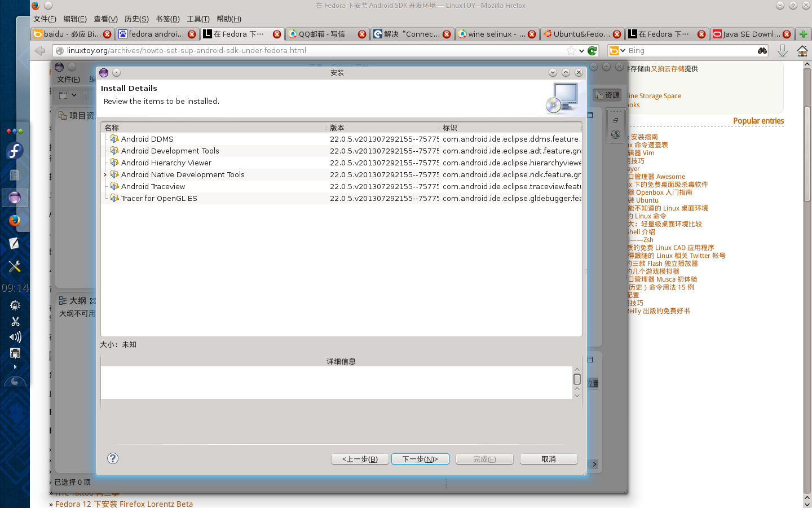Click the 标识 column header
Image resolution: width=812 pixels, height=508 pixels.
(510, 128)
